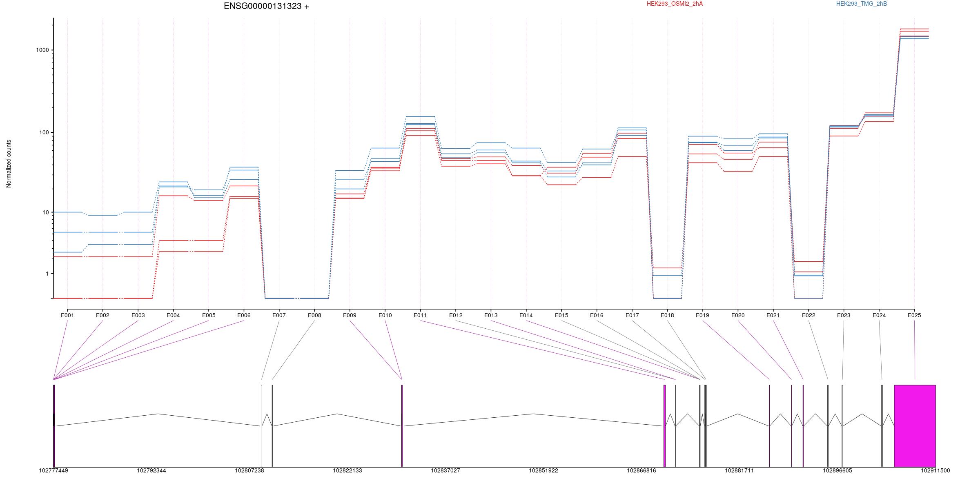Viewport: 980px width, 490px height.
Task: Click the 100 y-axis tick label
Action: [x=44, y=133]
